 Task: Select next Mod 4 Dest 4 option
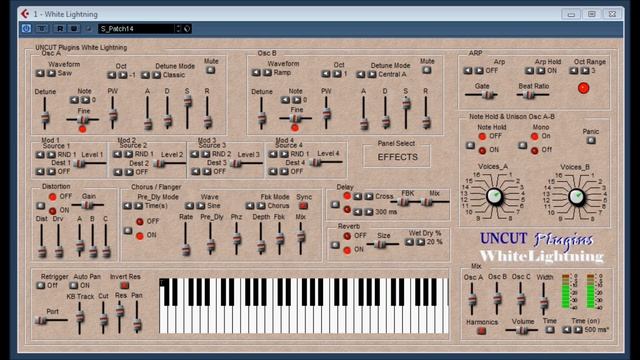[x=284, y=171]
